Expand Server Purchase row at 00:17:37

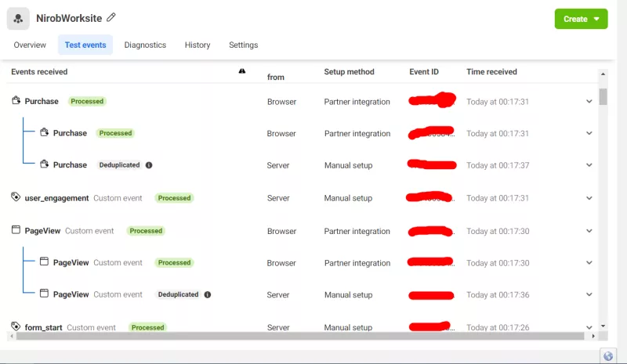click(589, 165)
